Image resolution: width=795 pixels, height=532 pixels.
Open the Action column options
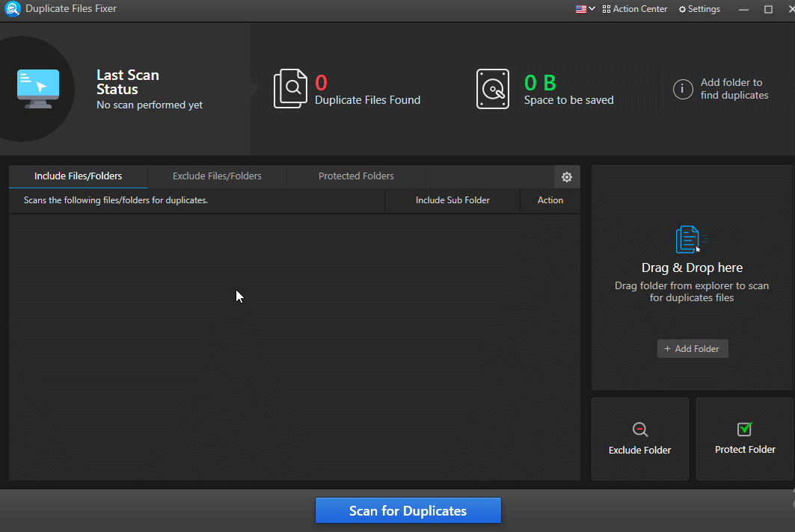(550, 200)
